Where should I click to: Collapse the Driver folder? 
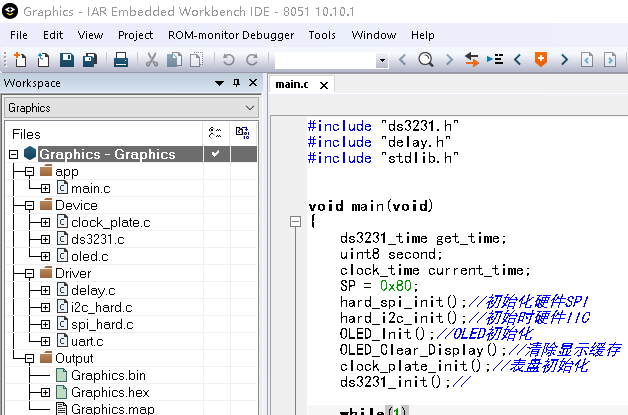[x=29, y=274]
